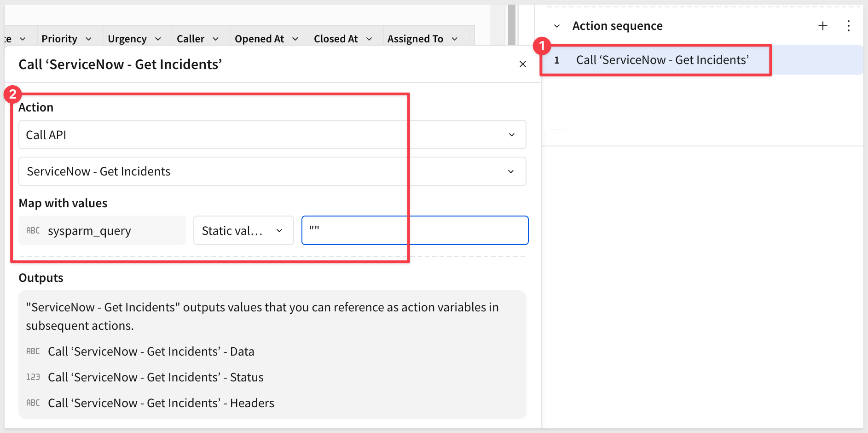Open the Priority column menu arrow
868x433 pixels.
(x=88, y=39)
